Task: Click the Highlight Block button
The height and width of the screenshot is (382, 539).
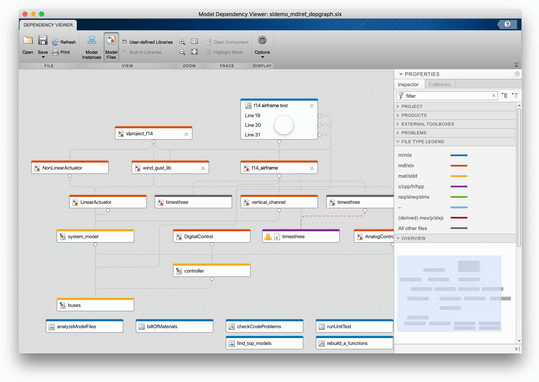Action: point(224,52)
